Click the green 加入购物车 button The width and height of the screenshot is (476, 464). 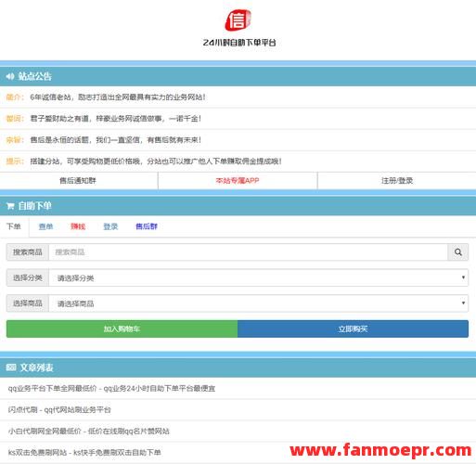coord(122,329)
